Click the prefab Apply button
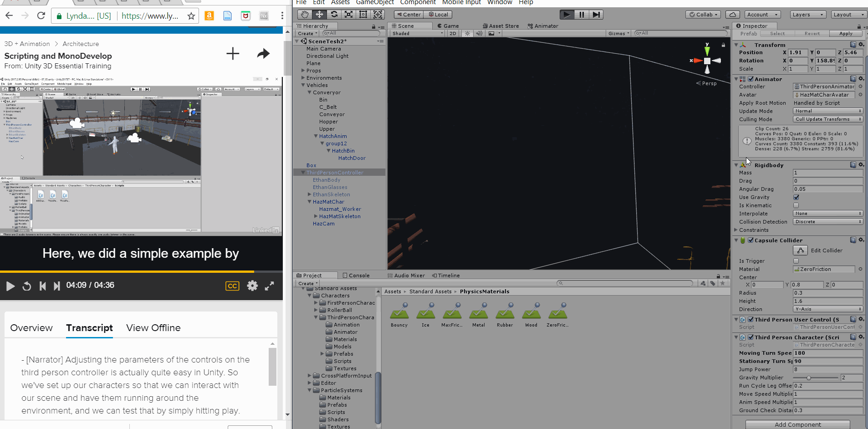This screenshot has width=868, height=429. (846, 34)
